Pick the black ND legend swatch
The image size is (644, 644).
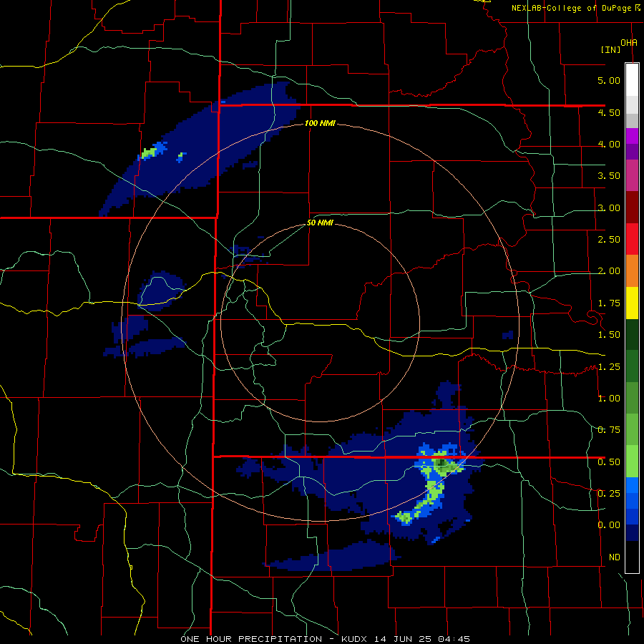pyautogui.click(x=632, y=557)
